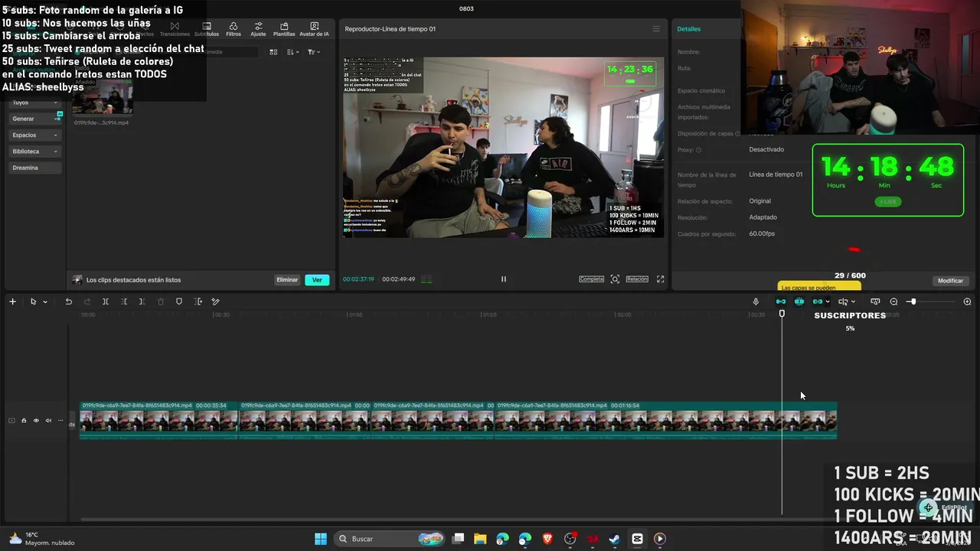Image resolution: width=980 pixels, height=551 pixels.
Task: Expand the Tuyos sidebar section
Action: click(34, 103)
